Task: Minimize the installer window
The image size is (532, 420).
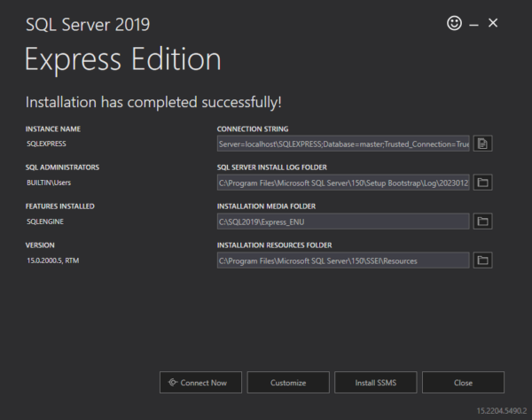Action: pyautogui.click(x=474, y=24)
